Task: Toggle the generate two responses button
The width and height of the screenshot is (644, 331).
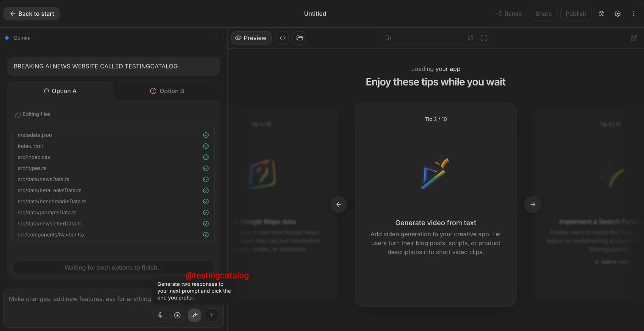Action: [194, 315]
